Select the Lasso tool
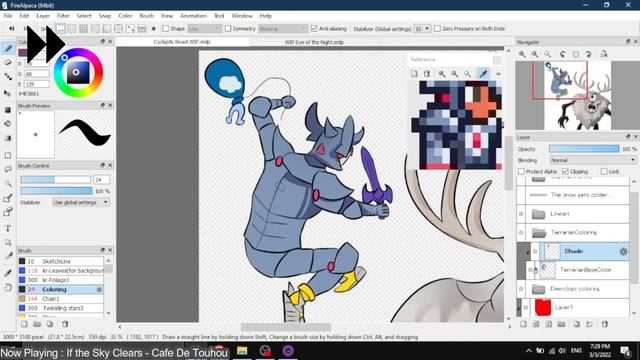The width and height of the screenshot is (640, 360). tap(8, 169)
